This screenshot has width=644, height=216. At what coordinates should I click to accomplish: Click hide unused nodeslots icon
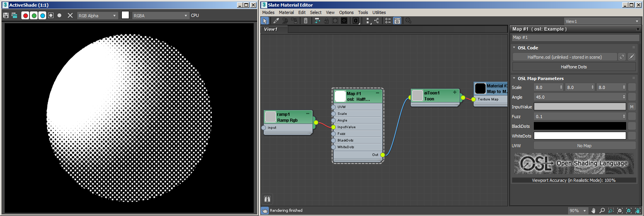point(326,21)
